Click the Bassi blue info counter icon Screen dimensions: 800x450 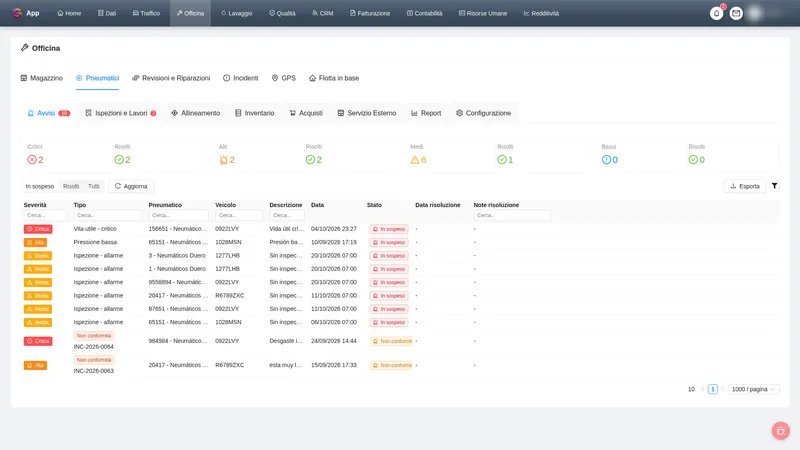click(606, 160)
